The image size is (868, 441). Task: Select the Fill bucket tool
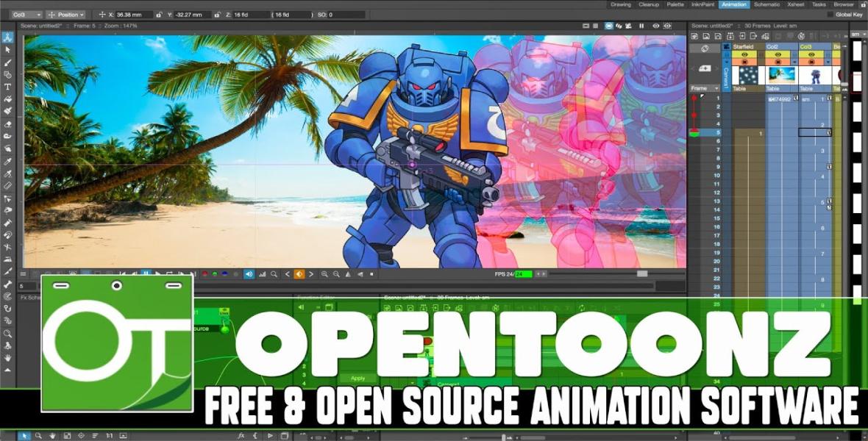tap(8, 100)
